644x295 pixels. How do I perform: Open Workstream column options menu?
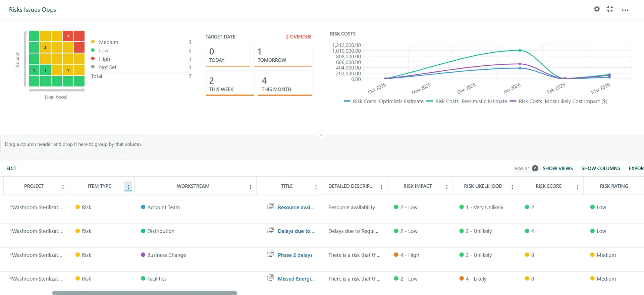(x=250, y=187)
